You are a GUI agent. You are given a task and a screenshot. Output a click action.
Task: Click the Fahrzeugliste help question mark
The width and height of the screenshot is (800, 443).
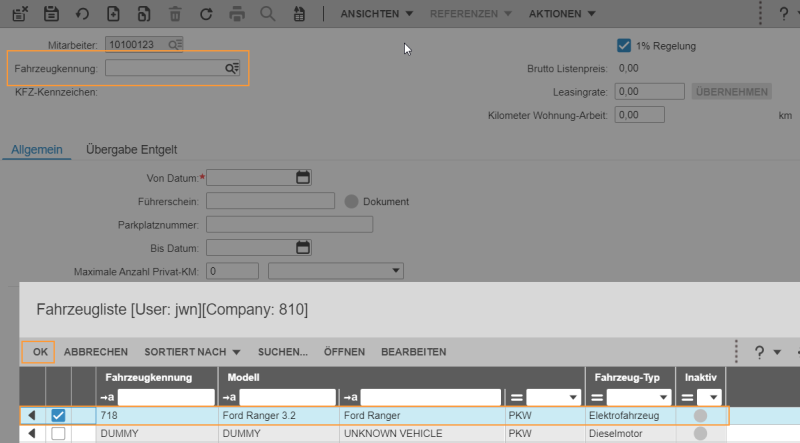click(x=759, y=352)
